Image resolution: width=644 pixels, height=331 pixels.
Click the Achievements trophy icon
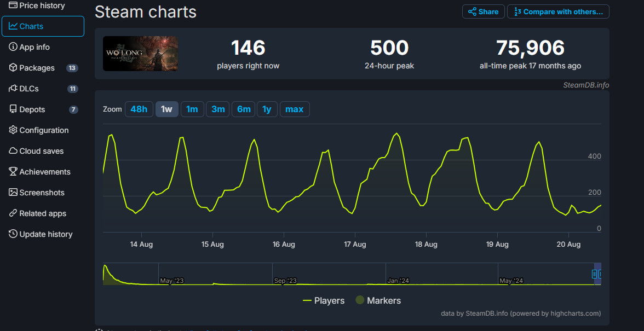[x=13, y=172]
